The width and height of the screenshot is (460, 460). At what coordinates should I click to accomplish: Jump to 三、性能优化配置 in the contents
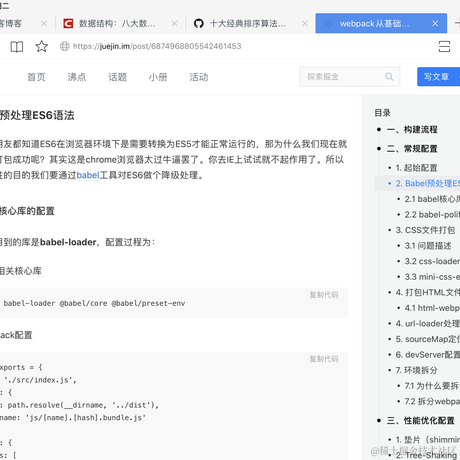pyautogui.click(x=421, y=420)
